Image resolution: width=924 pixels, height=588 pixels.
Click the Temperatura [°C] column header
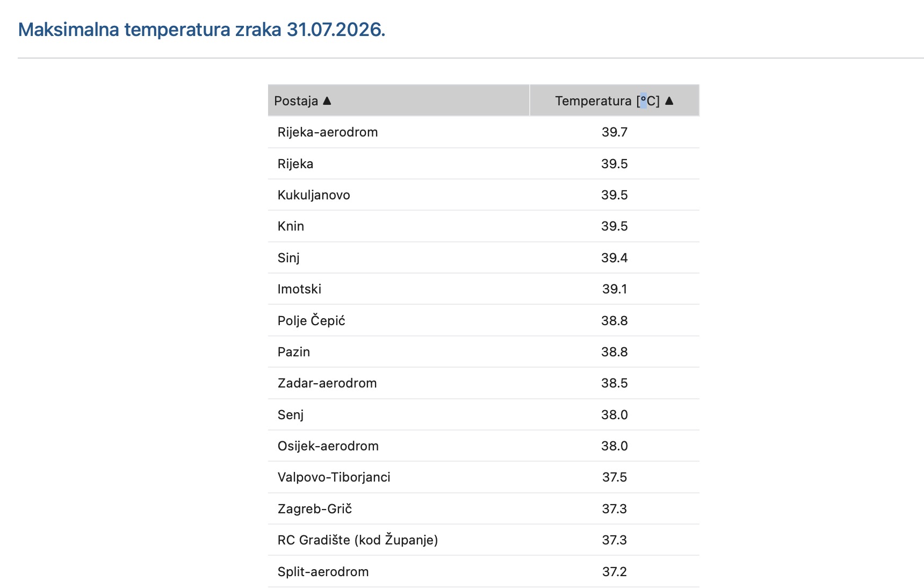[615, 101]
